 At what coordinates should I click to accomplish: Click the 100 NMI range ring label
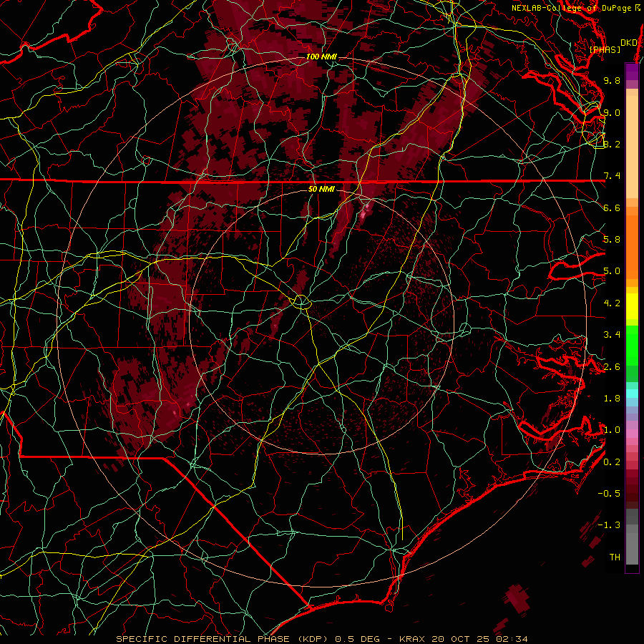[x=321, y=57]
